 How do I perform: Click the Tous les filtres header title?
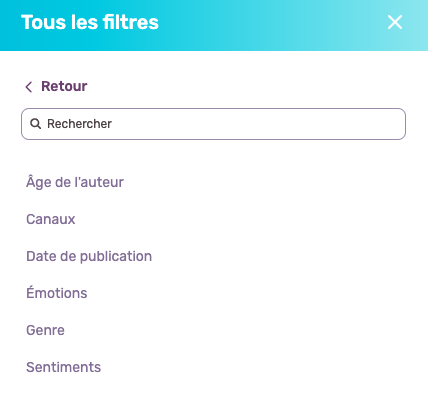coord(90,22)
